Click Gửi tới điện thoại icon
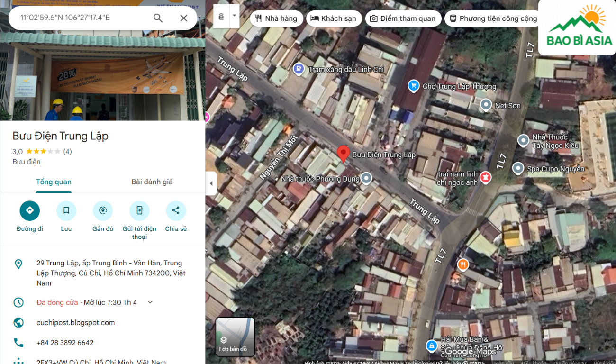Image resolution: width=616 pixels, height=364 pixels. (x=139, y=211)
